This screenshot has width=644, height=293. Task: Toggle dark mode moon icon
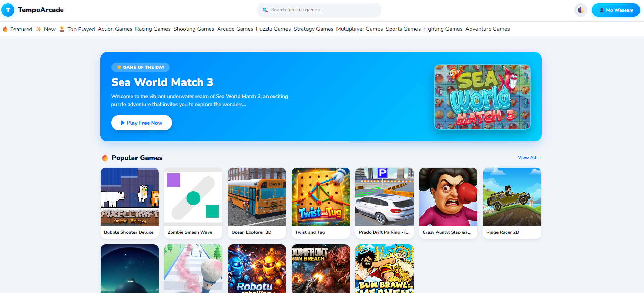click(581, 10)
